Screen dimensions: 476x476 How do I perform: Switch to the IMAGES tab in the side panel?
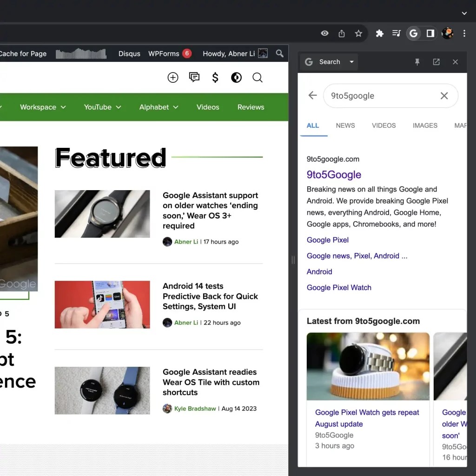[425, 126]
